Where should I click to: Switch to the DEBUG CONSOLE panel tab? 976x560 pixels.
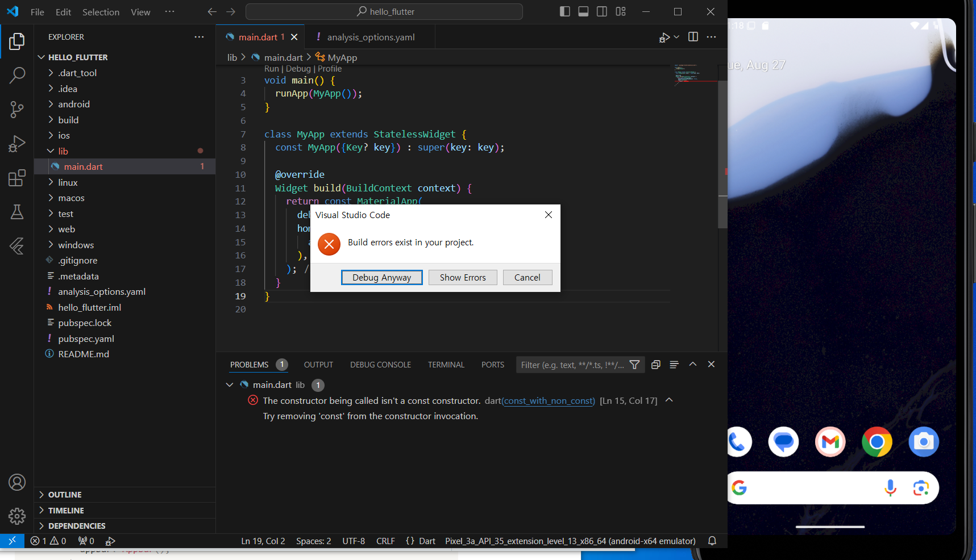click(x=380, y=365)
